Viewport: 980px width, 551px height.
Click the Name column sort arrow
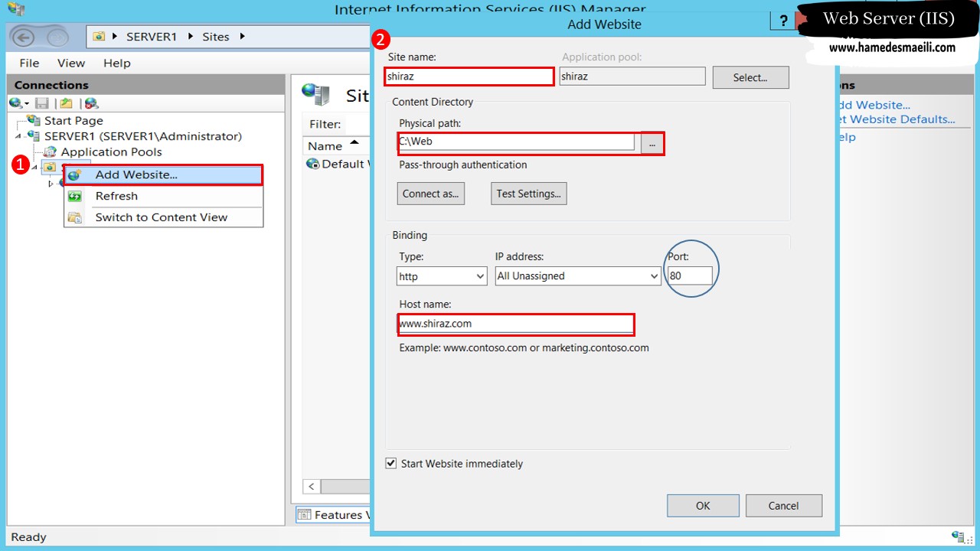point(354,143)
